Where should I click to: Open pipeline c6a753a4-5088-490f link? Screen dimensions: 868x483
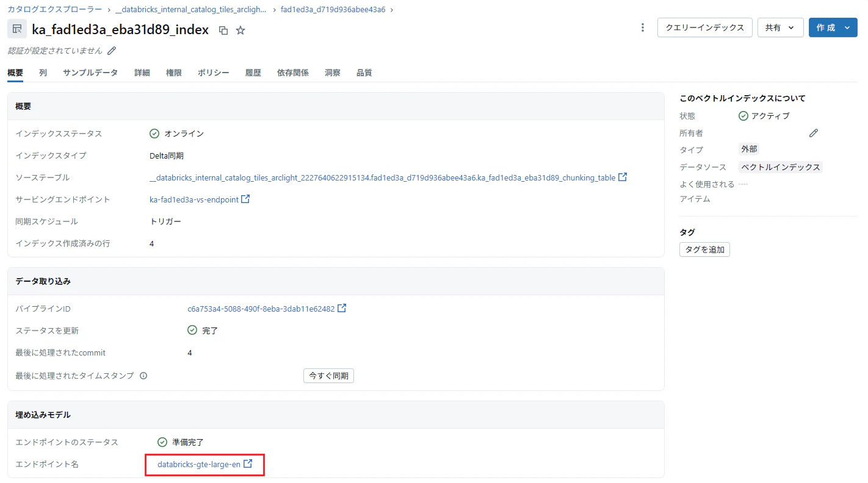pos(261,309)
